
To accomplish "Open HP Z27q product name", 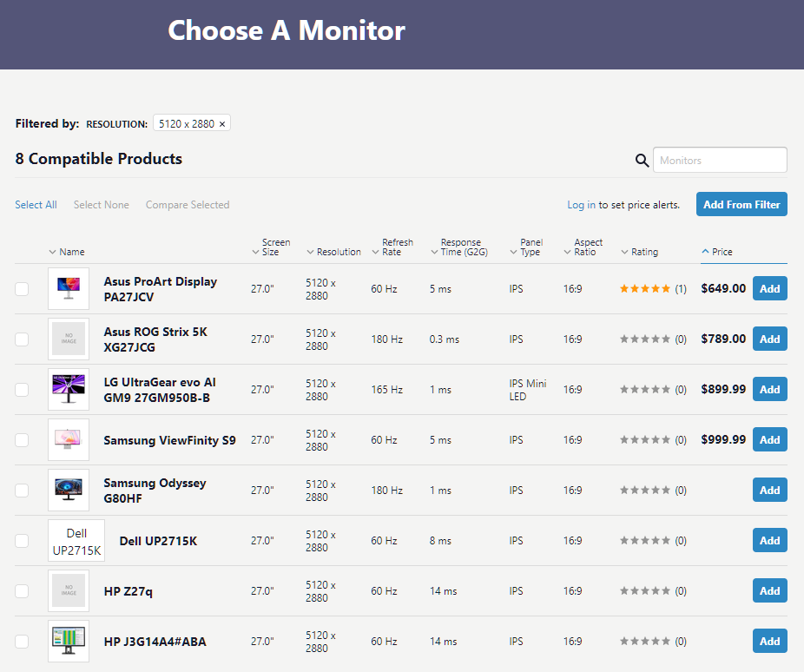I will point(129,591).
